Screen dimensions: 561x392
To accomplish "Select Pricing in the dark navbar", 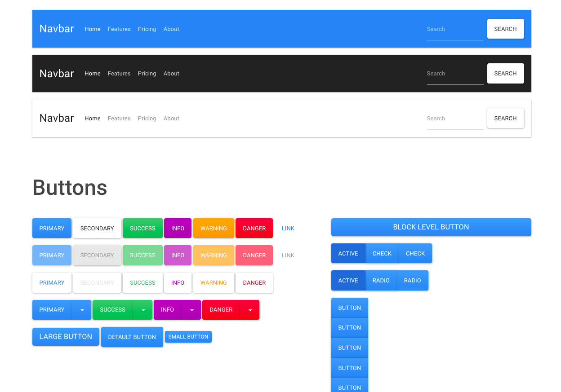I will [x=147, y=73].
